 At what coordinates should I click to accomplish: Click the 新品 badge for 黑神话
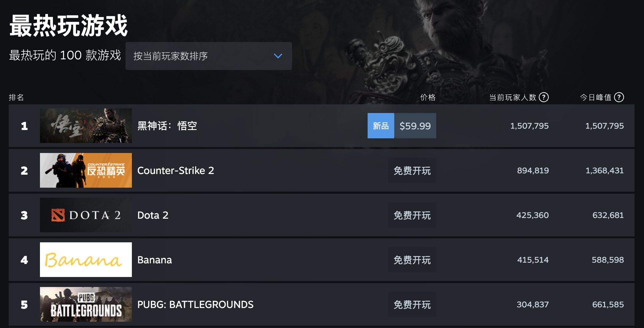[381, 126]
